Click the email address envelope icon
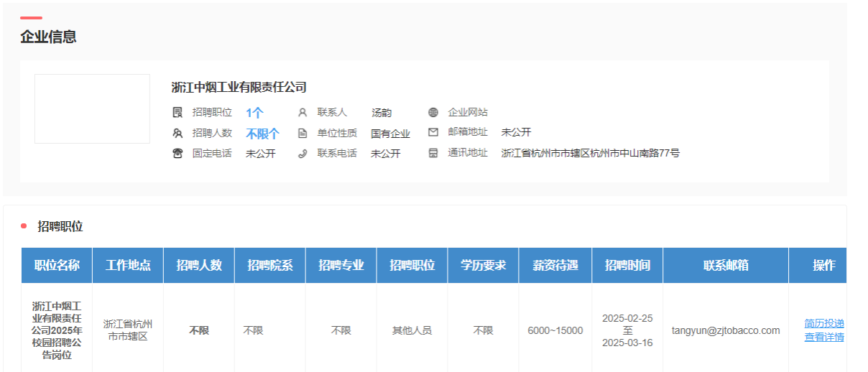This screenshot has width=868, height=372. 433,132
